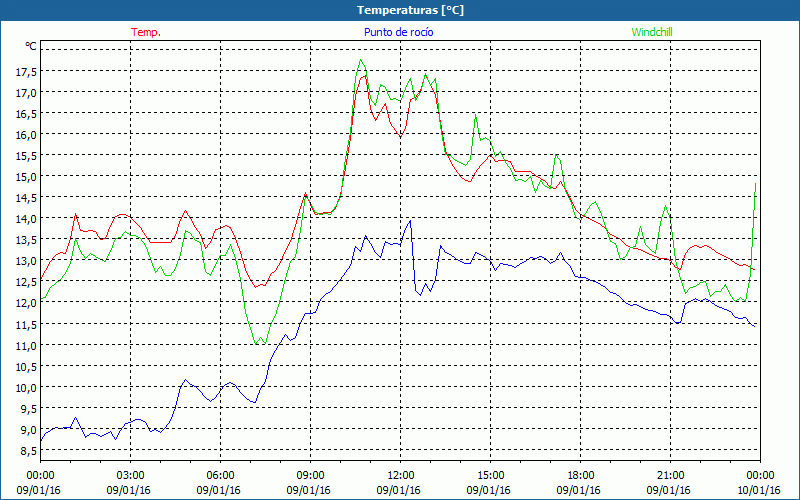
Task: Click the 17,0 y-axis value
Action: [x=26, y=93]
